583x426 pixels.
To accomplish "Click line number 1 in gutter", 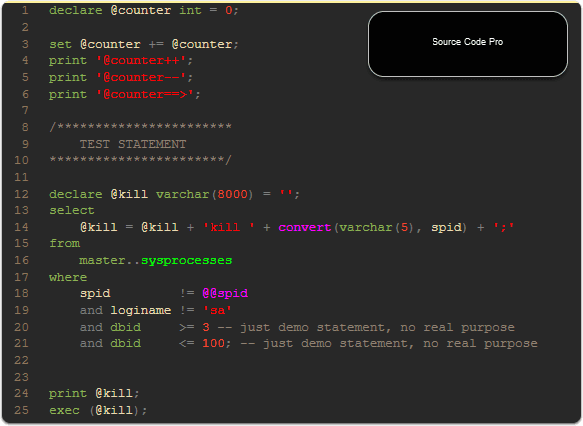I will click(25, 10).
